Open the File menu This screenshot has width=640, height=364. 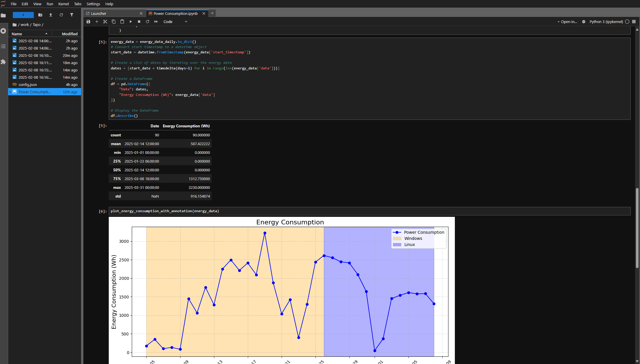14,4
